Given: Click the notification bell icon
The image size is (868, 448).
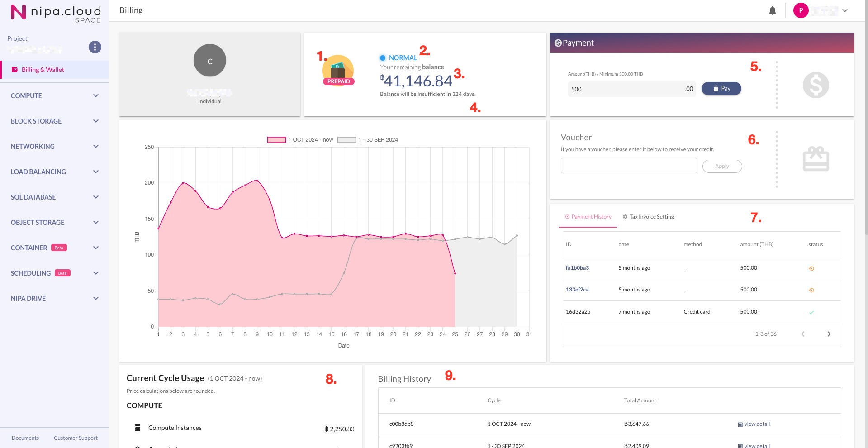Looking at the screenshot, I should point(773,10).
